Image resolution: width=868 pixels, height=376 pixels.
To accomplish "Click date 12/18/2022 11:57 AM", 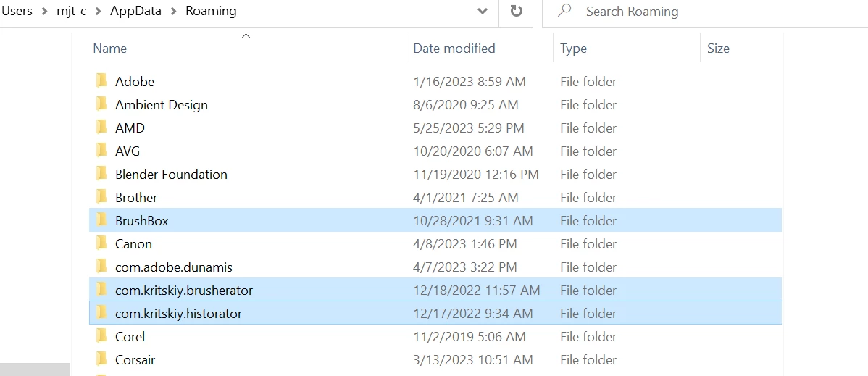I will [477, 291].
